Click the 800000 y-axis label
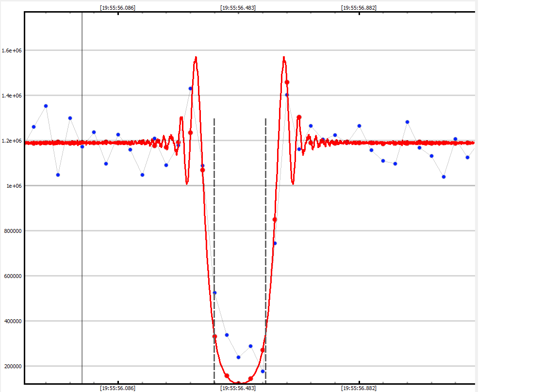558x392 pixels. (13, 231)
